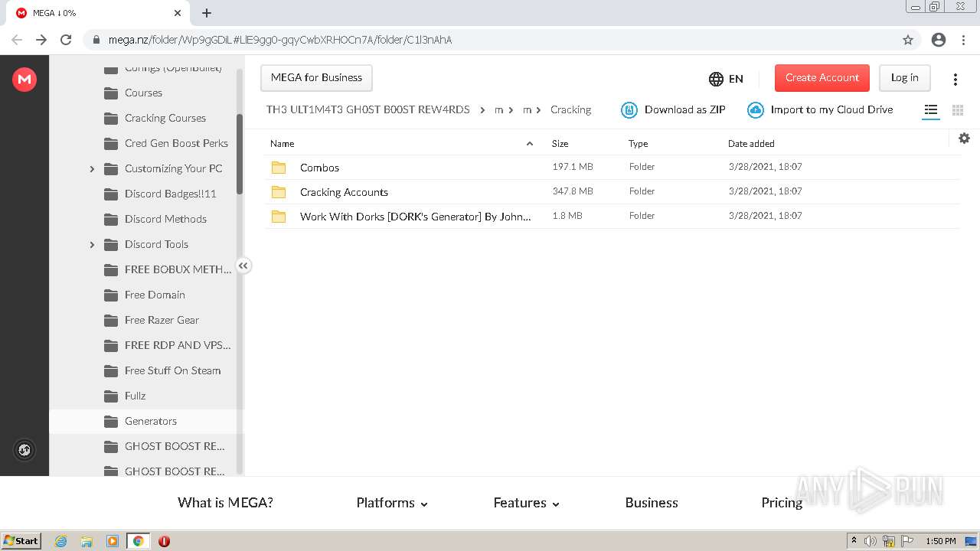Click the Download as ZIP icon
Viewport: 980px width, 551px height.
[x=629, y=110]
